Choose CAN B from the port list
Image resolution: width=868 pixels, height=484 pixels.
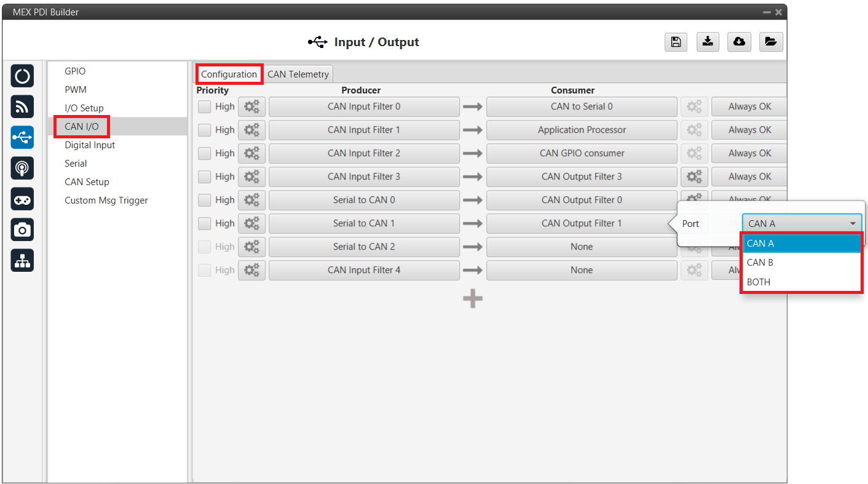[760, 263]
